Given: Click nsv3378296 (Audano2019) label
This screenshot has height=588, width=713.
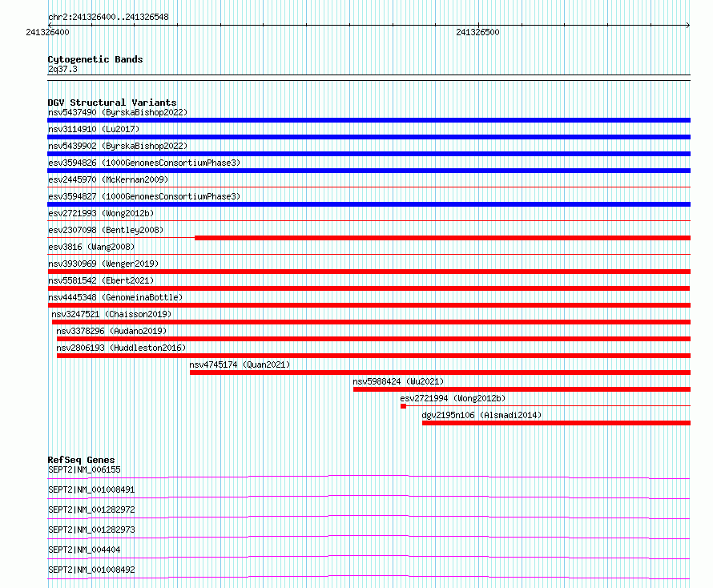Looking at the screenshot, I should coord(111,331).
